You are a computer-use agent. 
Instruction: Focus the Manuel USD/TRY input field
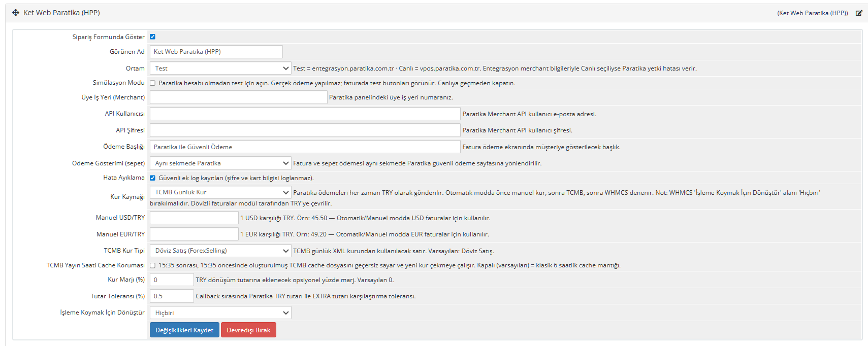(x=194, y=218)
